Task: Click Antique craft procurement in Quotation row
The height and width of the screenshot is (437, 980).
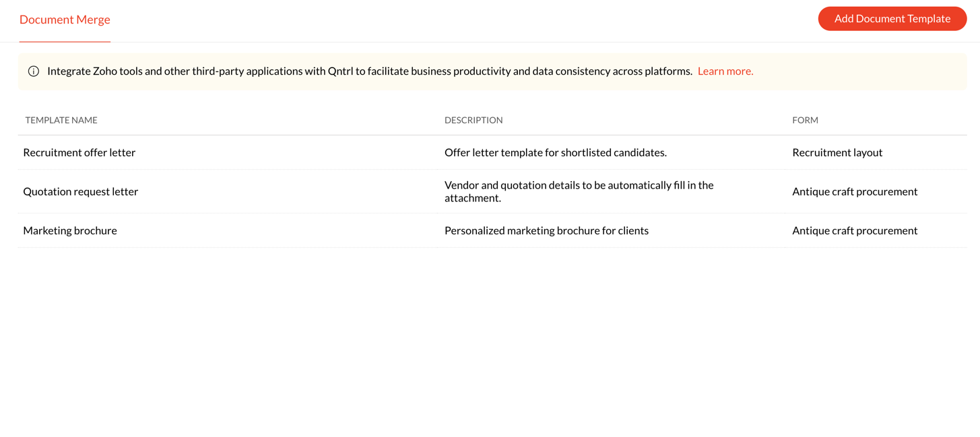Action: coord(855,192)
